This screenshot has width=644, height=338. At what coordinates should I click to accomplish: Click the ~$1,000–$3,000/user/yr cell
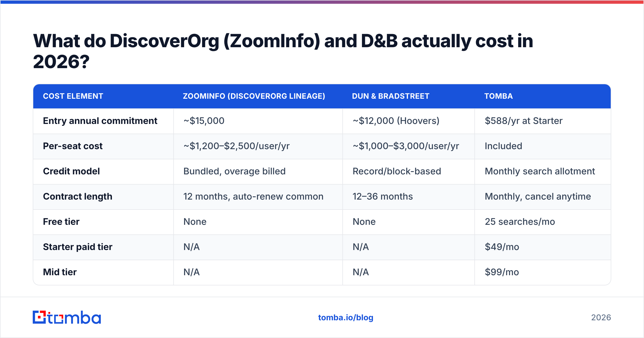[406, 146]
